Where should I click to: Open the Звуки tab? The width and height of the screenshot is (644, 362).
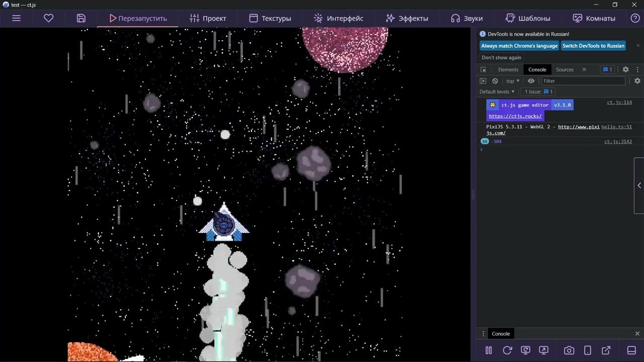click(466, 18)
